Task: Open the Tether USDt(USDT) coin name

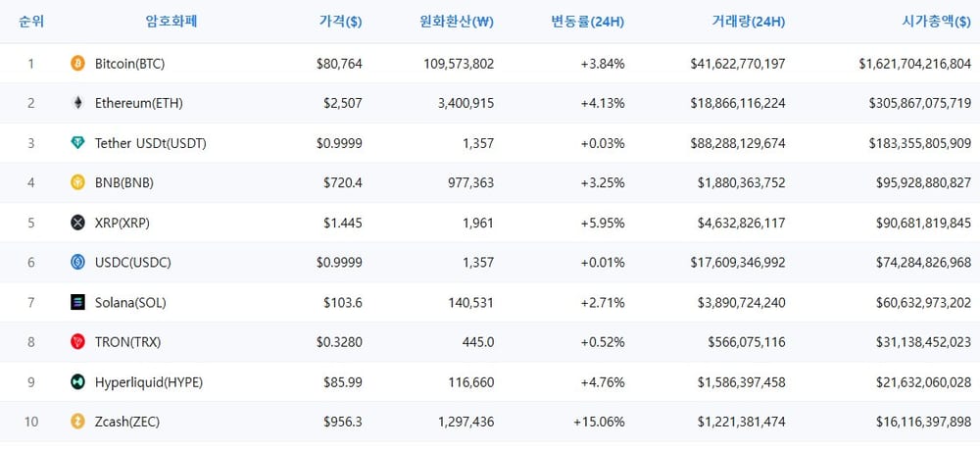Action: click(x=151, y=143)
